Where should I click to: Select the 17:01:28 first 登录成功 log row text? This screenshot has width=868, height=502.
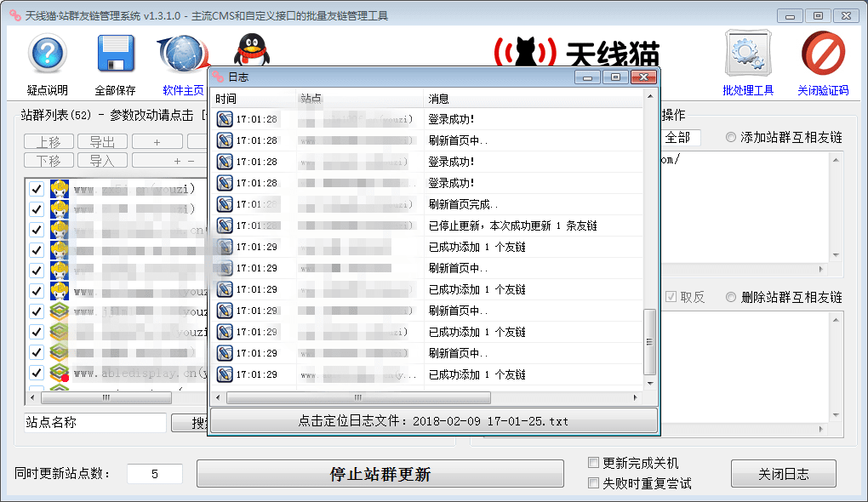pyautogui.click(x=451, y=119)
